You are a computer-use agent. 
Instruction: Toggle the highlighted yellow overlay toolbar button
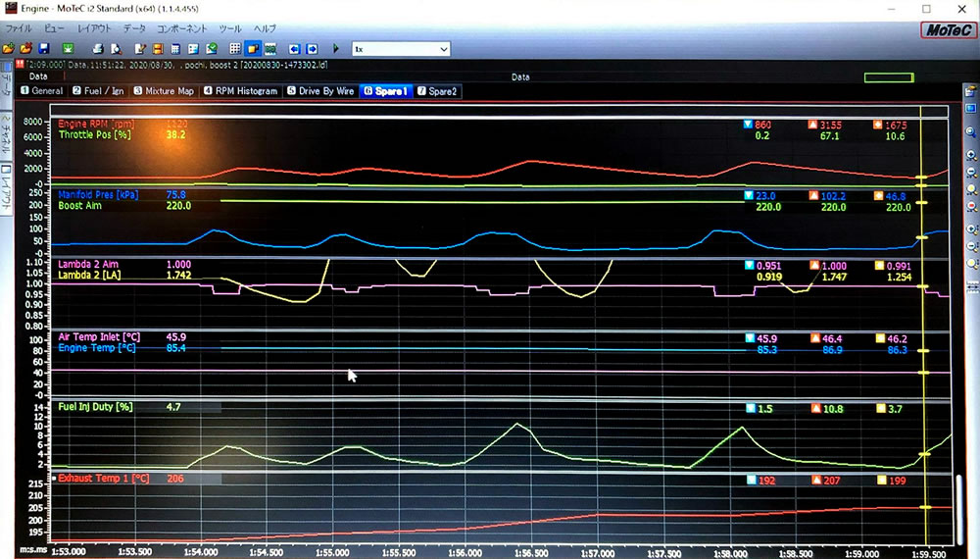pos(253,48)
